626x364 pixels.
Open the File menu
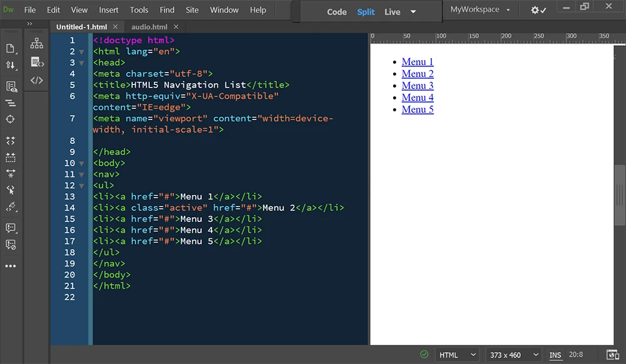pos(30,10)
